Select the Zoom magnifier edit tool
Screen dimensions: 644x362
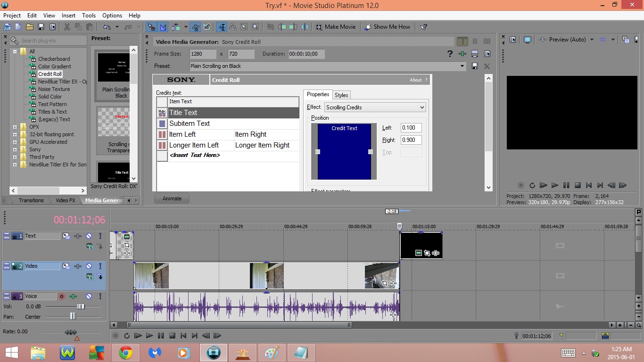click(x=255, y=27)
